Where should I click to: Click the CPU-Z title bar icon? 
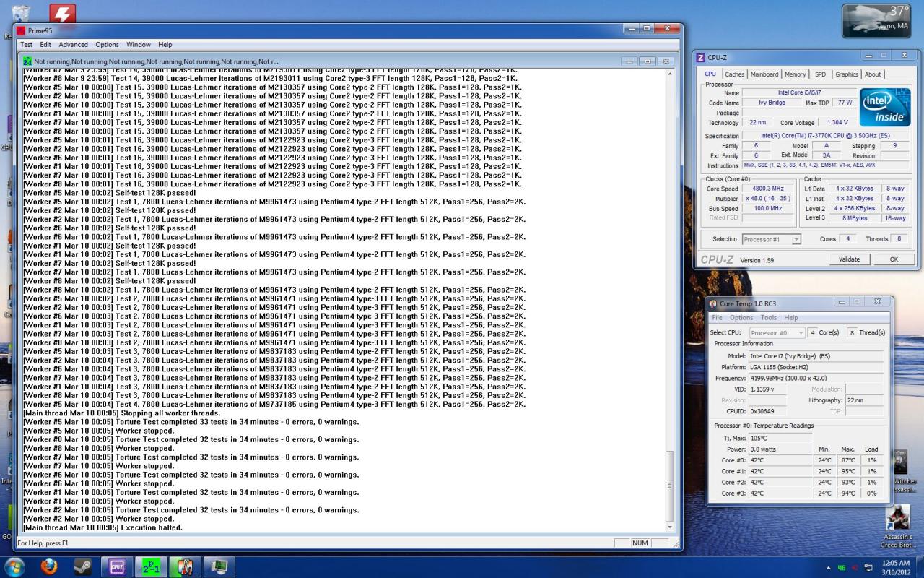[701, 58]
